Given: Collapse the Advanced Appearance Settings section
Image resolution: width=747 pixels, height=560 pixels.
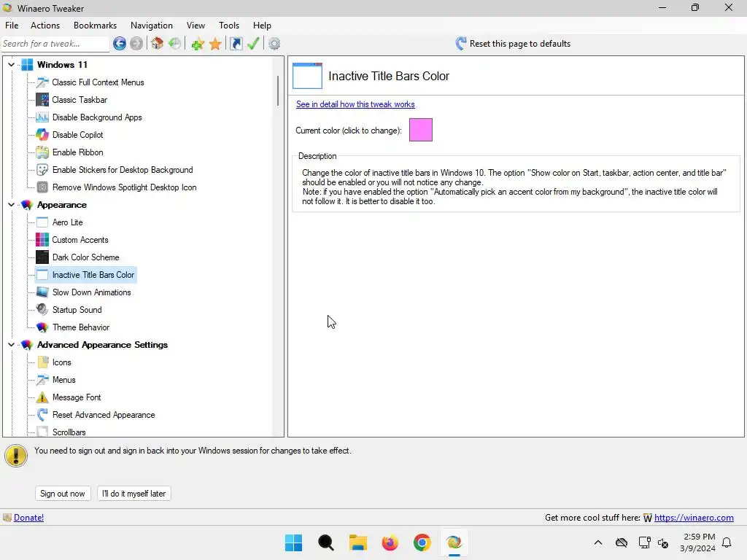Looking at the screenshot, I should [x=12, y=344].
